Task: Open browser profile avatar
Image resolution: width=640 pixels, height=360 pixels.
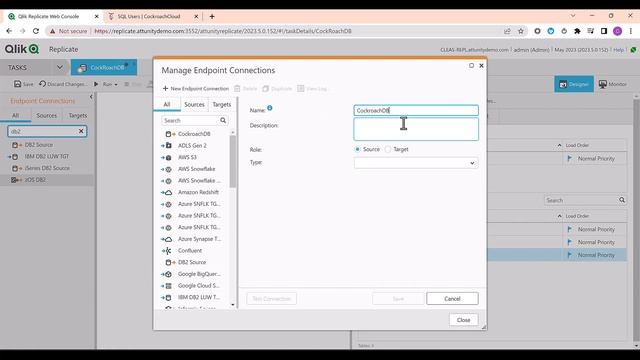Action: 617,31
